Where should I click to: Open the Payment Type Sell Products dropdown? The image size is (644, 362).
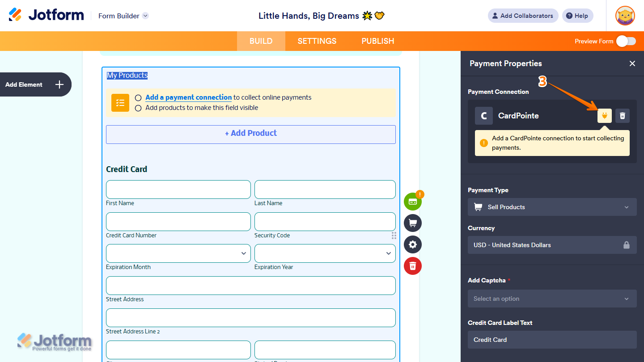click(x=552, y=207)
